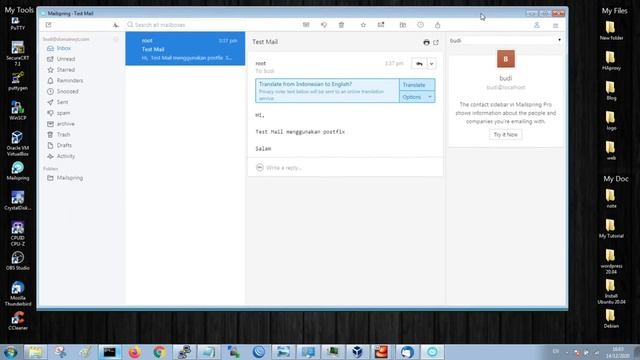Open CPUID CPU-Z desktop shortcut

click(x=18, y=234)
